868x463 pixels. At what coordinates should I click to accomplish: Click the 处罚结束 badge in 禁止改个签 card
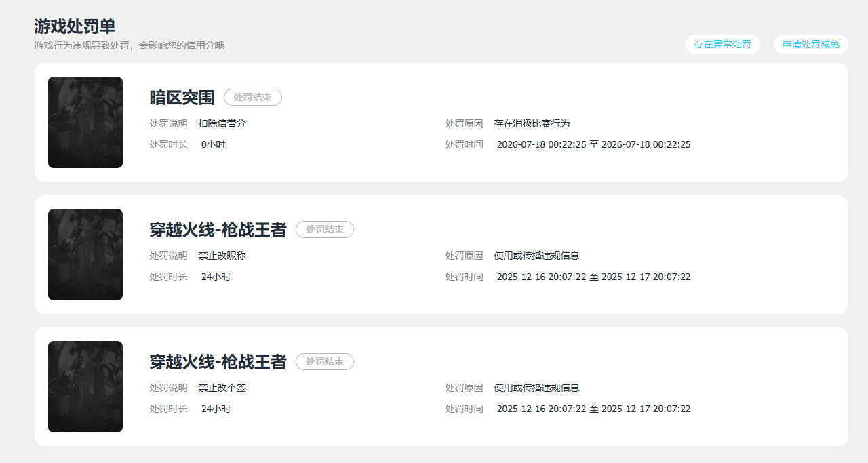(x=325, y=362)
